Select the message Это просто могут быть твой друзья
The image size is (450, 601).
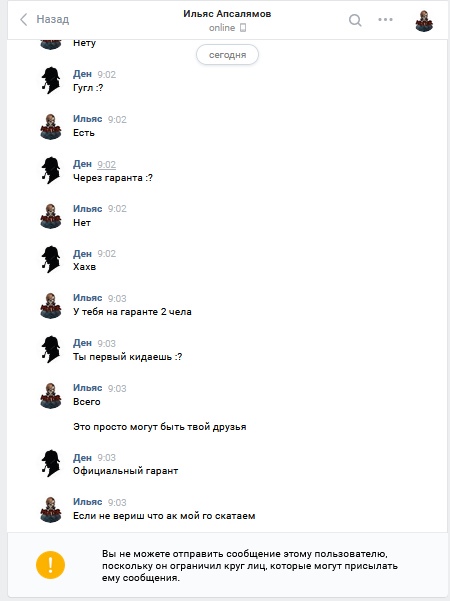pos(160,427)
